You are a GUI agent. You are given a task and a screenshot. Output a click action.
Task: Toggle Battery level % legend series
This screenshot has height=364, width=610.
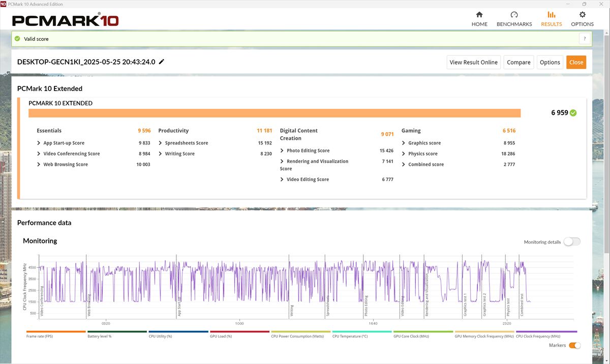[117, 335]
